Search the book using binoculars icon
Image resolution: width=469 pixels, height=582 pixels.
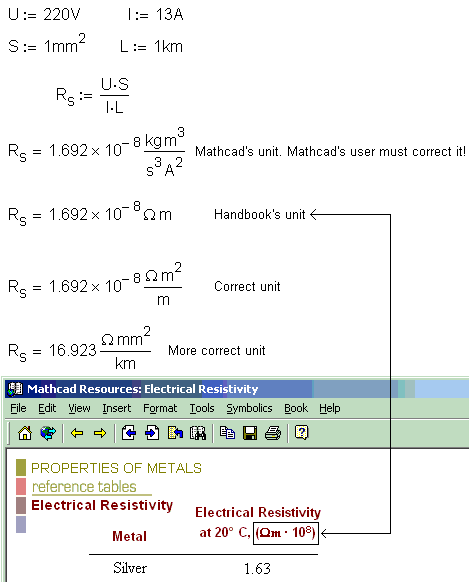click(x=198, y=433)
